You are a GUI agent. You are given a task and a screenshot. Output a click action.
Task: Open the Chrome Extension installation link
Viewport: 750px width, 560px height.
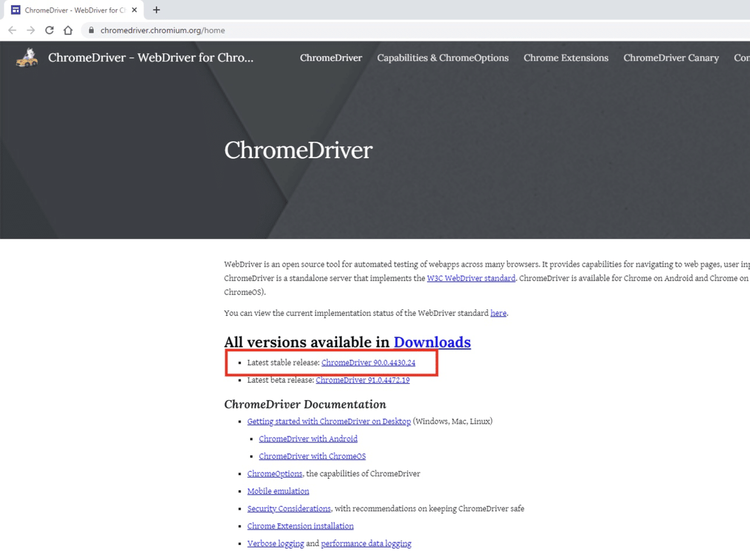[x=300, y=526]
